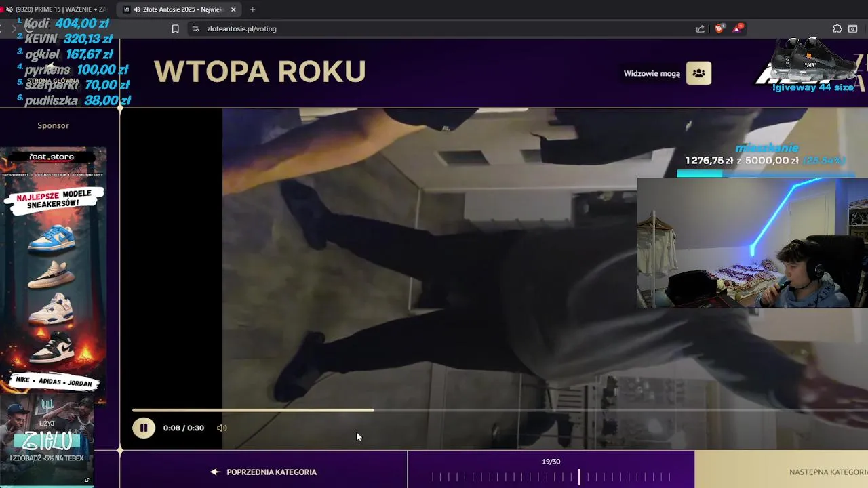Click the 0:08 / 0:30 video time readout
The height and width of the screenshot is (488, 868).
tap(184, 428)
